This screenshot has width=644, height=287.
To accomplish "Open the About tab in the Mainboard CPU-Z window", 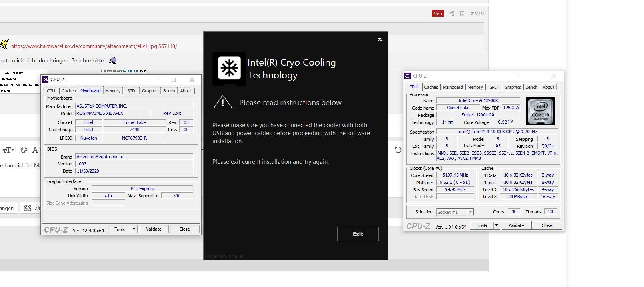I will (x=186, y=91).
